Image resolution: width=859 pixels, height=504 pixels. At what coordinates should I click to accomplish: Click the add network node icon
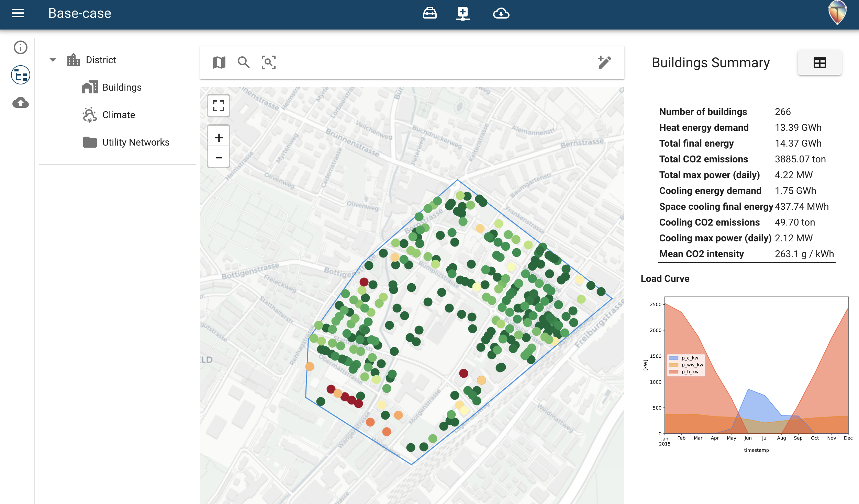[462, 14]
